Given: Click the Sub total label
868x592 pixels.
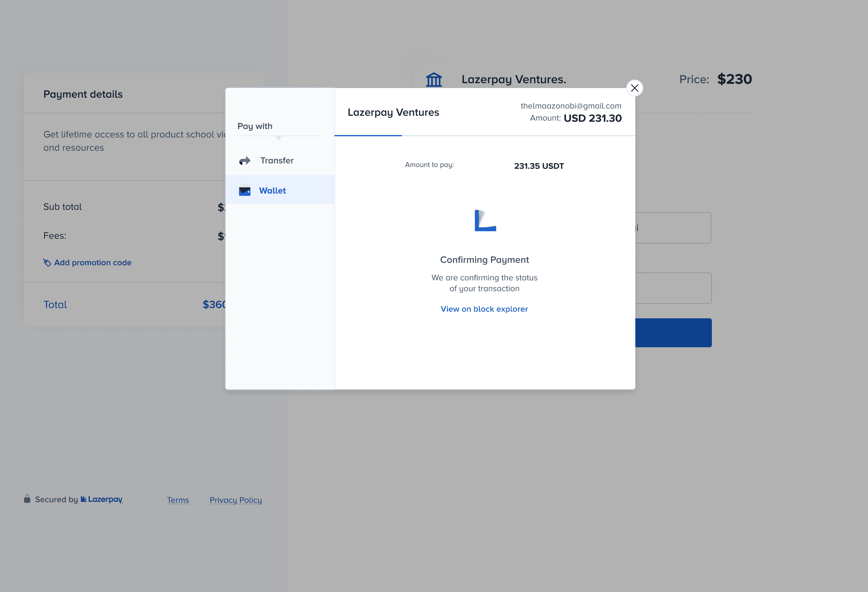Looking at the screenshot, I should coord(62,206).
